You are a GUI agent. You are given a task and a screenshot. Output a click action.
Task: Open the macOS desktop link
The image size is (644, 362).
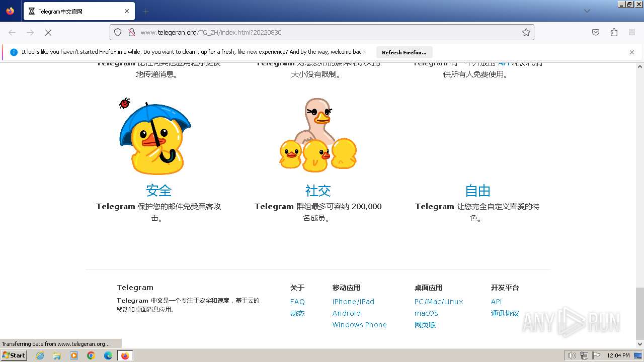coord(426,313)
